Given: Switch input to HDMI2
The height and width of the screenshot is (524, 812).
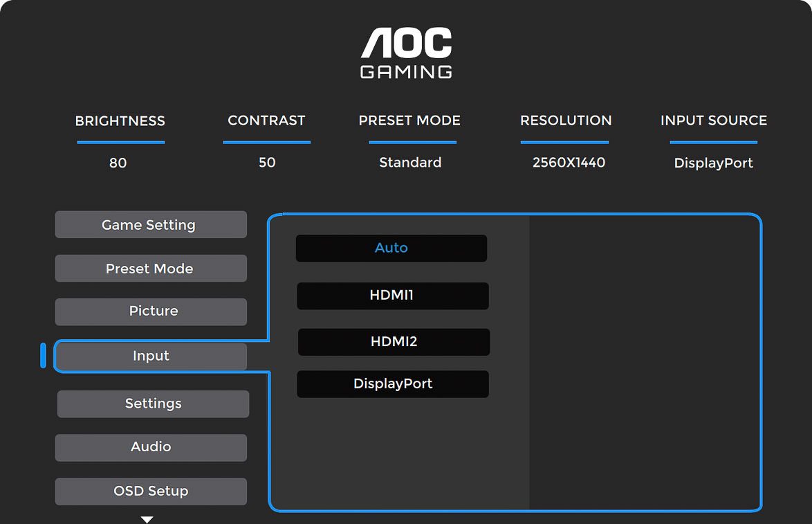Looking at the screenshot, I should pyautogui.click(x=394, y=342).
